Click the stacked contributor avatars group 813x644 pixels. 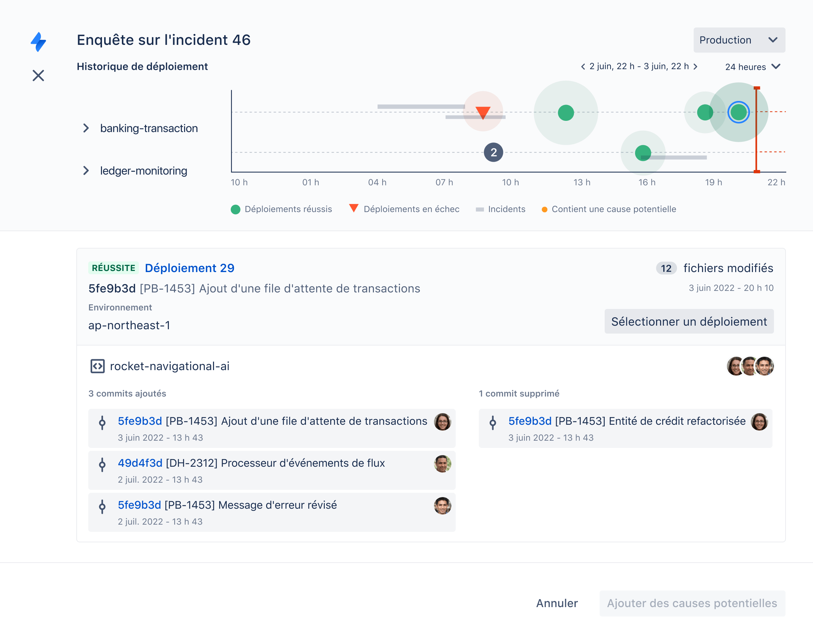tap(750, 366)
